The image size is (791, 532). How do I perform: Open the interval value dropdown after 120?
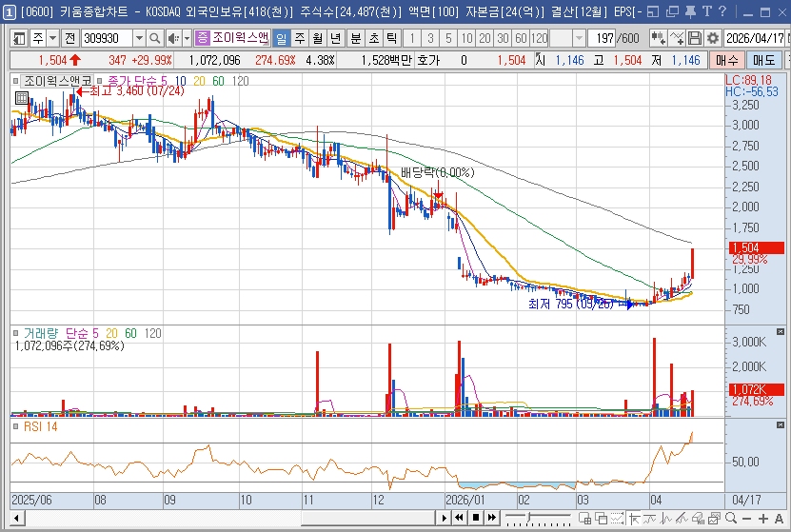pos(579,38)
